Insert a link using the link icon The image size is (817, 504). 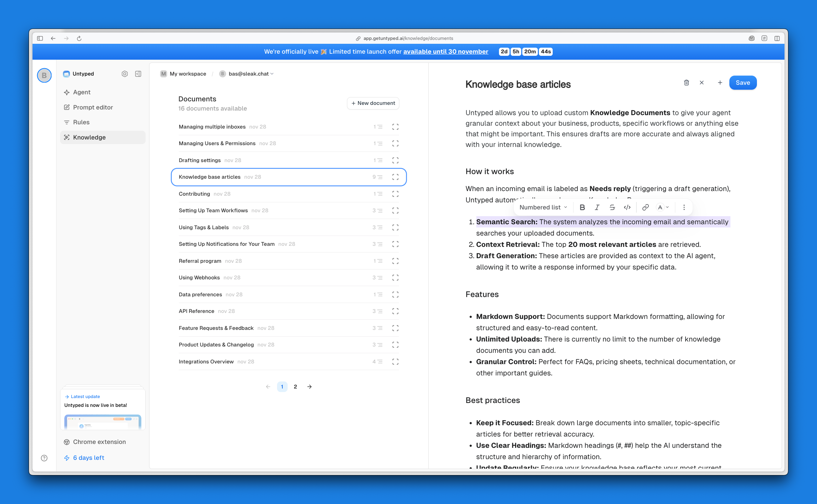(x=645, y=207)
